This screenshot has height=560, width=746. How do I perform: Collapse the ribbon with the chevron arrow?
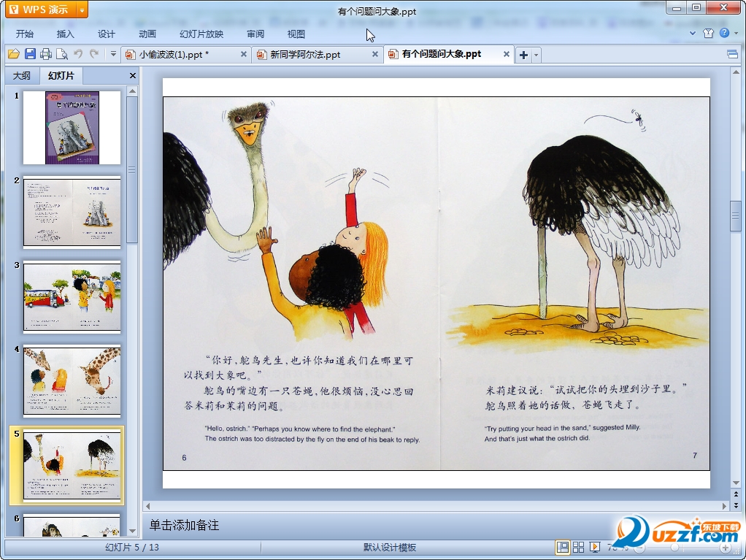(693, 34)
